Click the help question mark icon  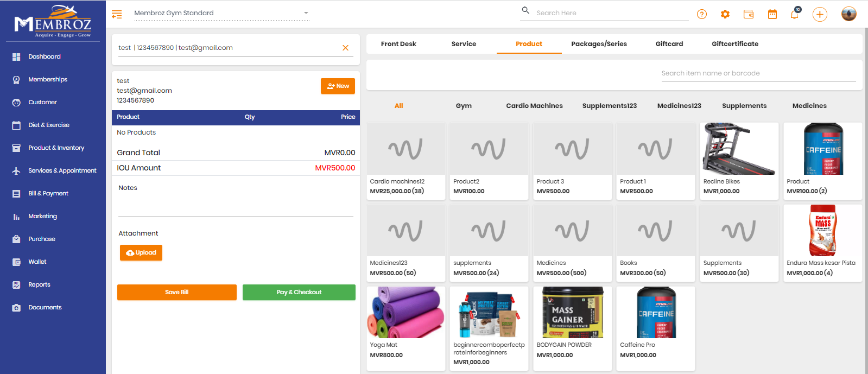click(702, 15)
